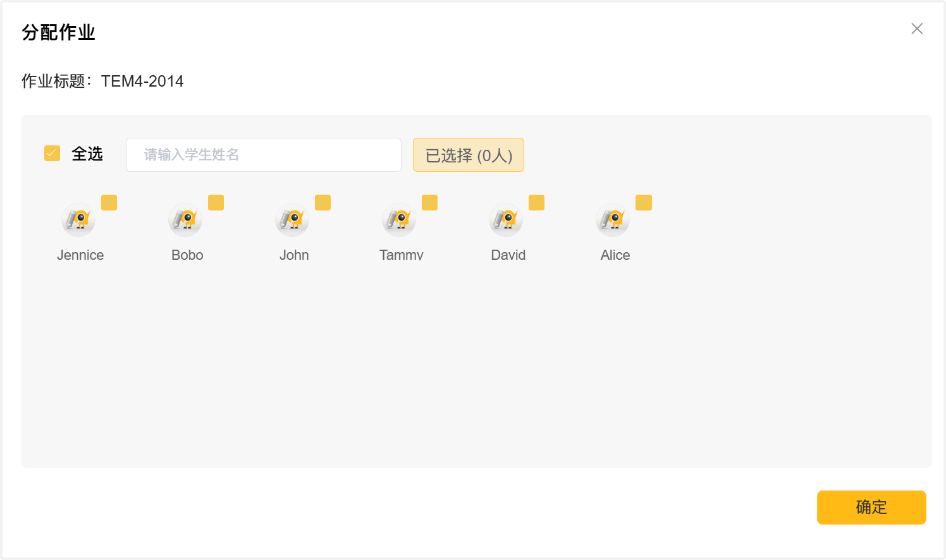The height and width of the screenshot is (560, 946).
Task: Click Jennice's student avatar icon
Action: (x=78, y=220)
